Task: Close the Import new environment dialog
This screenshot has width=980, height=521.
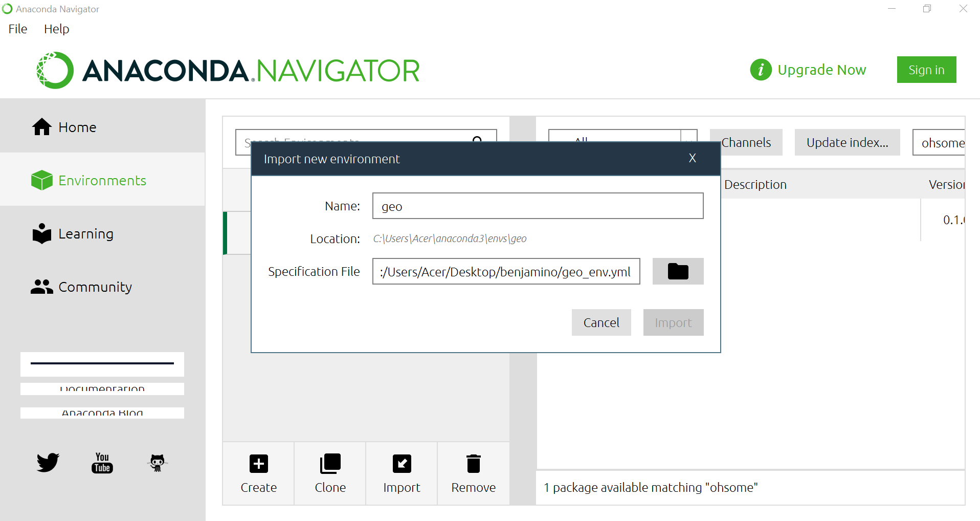Action: (693, 158)
